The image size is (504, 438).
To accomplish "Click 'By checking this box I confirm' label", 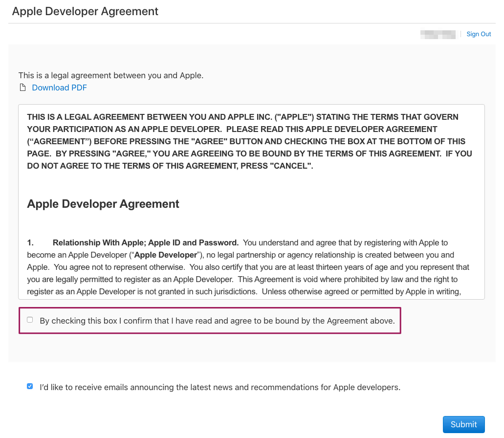I will (217, 321).
